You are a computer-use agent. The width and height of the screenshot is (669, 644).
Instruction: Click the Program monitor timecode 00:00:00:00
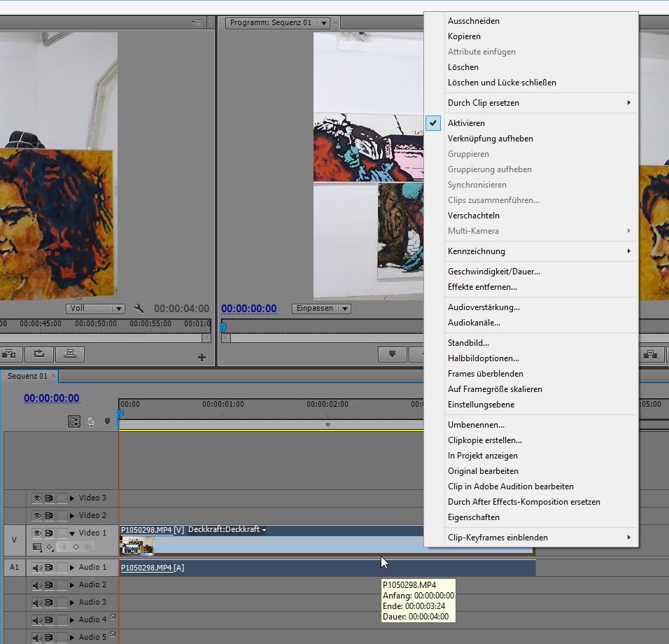tap(248, 309)
